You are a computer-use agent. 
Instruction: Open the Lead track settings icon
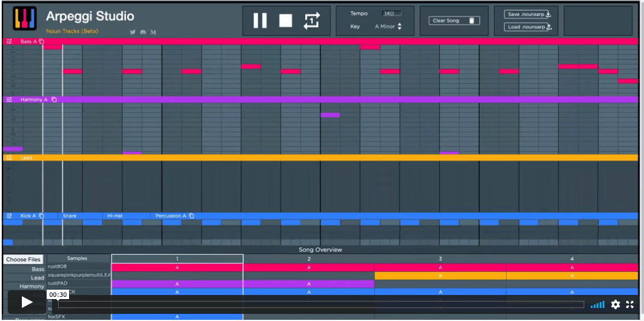pos(9,158)
